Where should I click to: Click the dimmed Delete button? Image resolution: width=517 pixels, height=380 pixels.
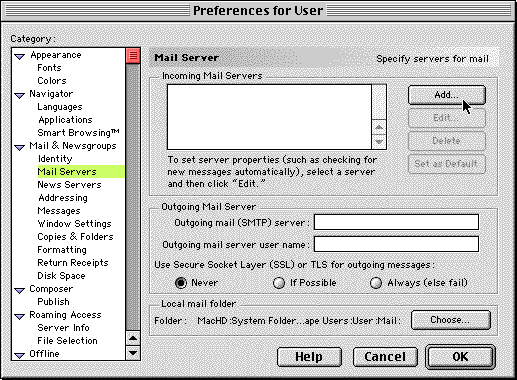tap(447, 141)
